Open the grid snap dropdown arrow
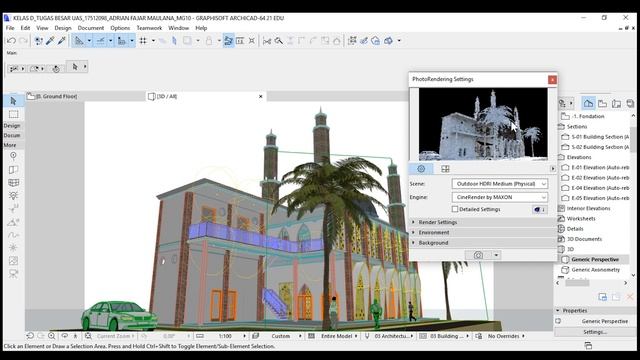The width and height of the screenshot is (640, 360). coord(153,40)
